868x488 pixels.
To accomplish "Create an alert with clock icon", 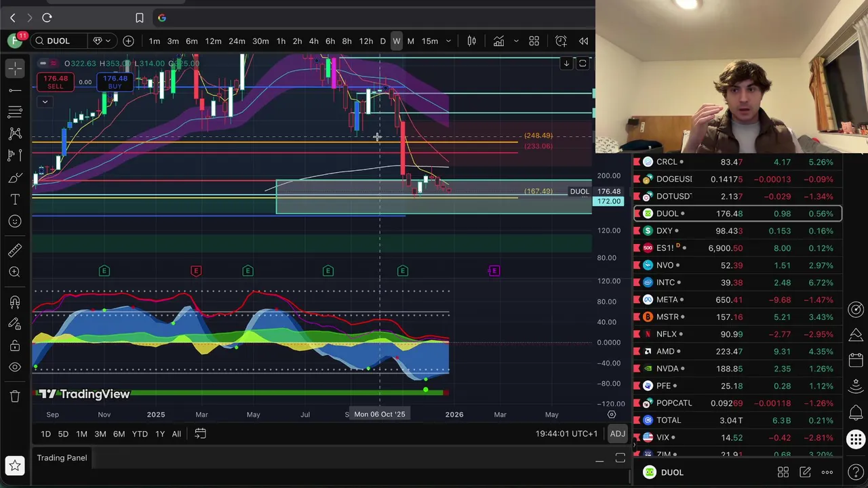I will [561, 41].
